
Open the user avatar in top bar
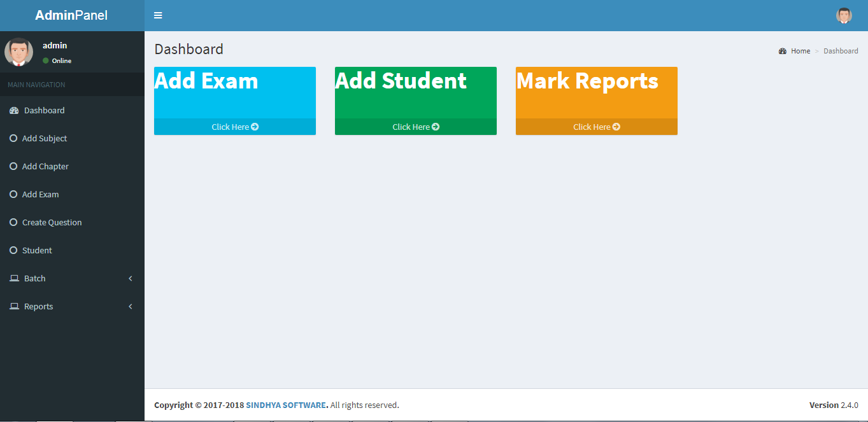pyautogui.click(x=844, y=16)
